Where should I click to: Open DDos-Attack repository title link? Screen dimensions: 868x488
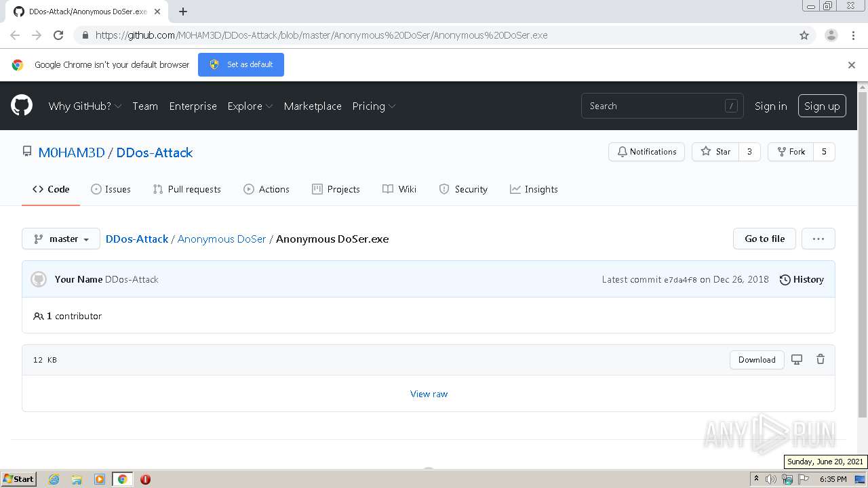point(155,152)
